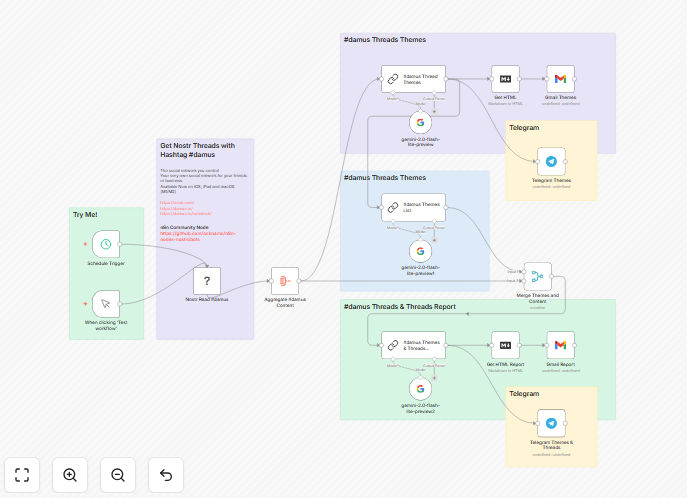Viewport: 687px width, 498px height.
Task: Click the 'Try Me!' sticky note title
Action: (85, 215)
